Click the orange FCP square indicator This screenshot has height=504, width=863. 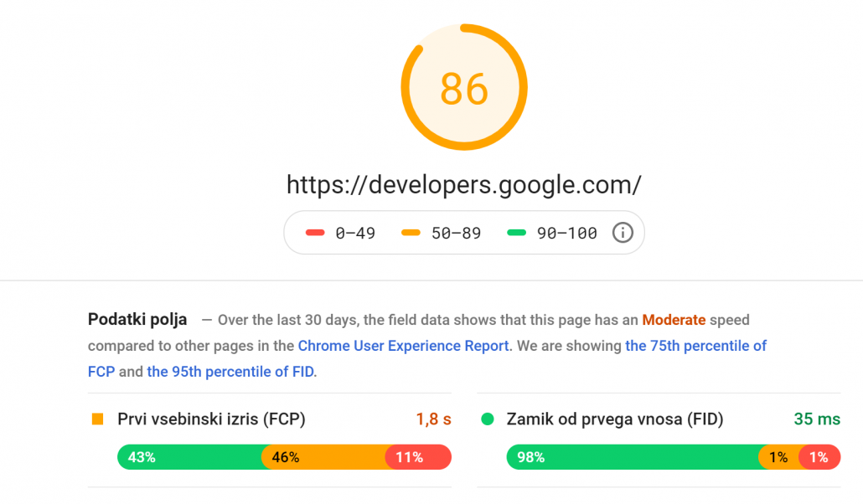coord(98,419)
